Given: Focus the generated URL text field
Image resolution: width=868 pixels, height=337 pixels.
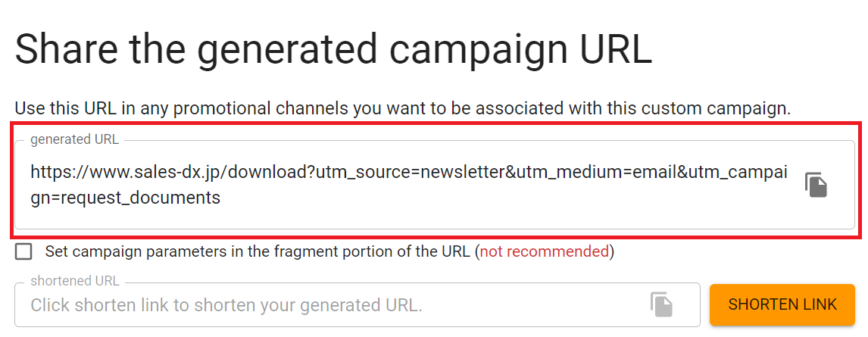Looking at the screenshot, I should pyautogui.click(x=435, y=185).
